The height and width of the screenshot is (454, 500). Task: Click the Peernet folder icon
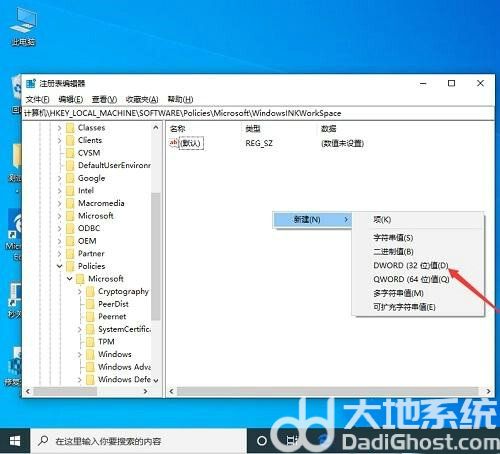click(90, 317)
